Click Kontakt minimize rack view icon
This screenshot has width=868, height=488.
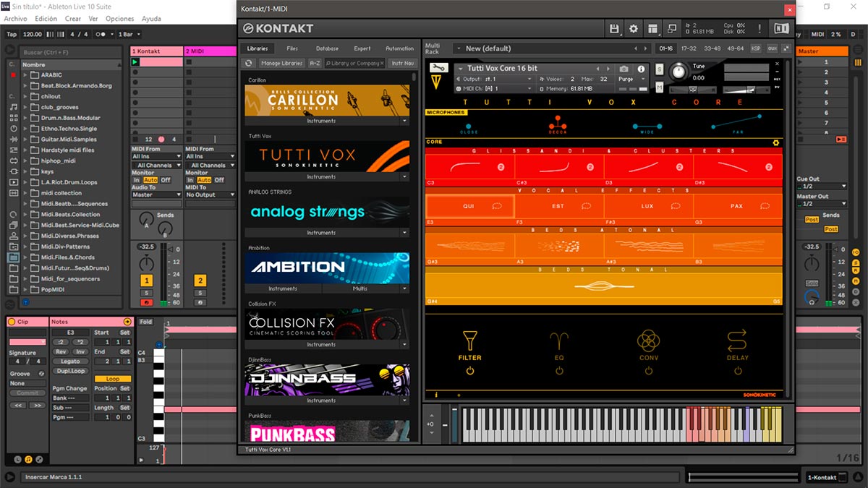coord(672,29)
